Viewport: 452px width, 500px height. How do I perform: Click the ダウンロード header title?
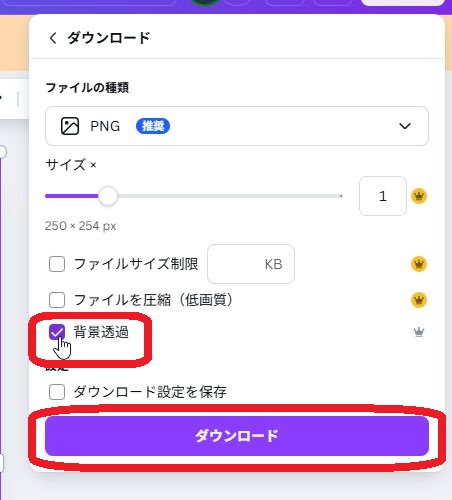[x=109, y=38]
